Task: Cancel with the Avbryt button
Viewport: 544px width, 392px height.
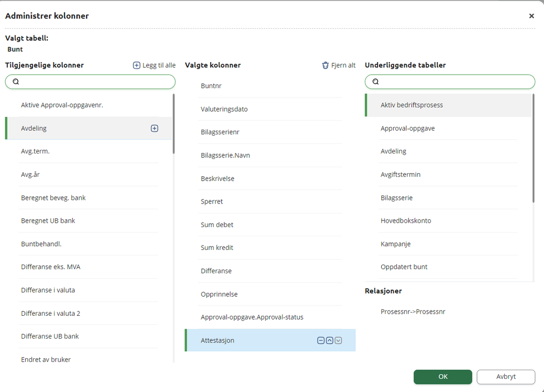Action: pyautogui.click(x=506, y=377)
